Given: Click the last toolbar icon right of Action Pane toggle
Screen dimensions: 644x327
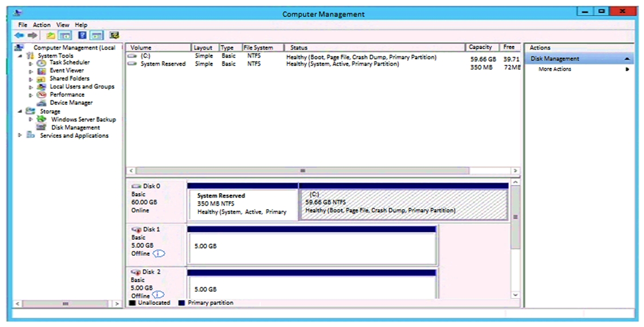Looking at the screenshot, I should [115, 36].
